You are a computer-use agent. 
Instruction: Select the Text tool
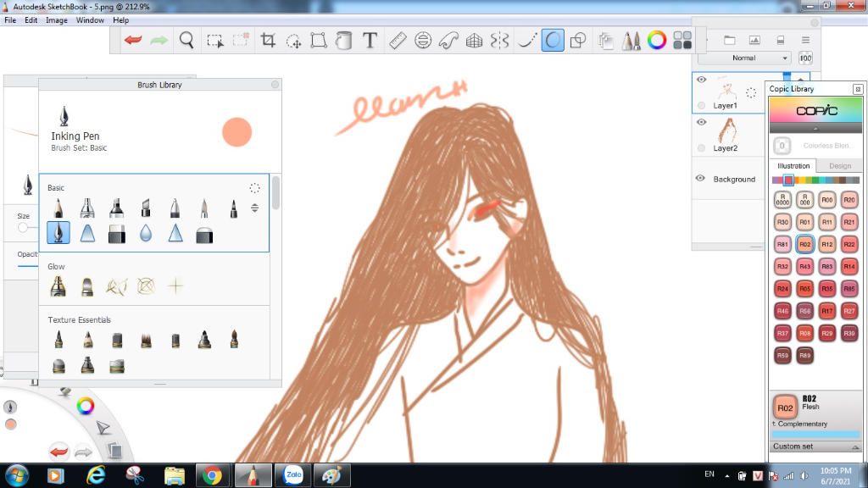pos(370,40)
